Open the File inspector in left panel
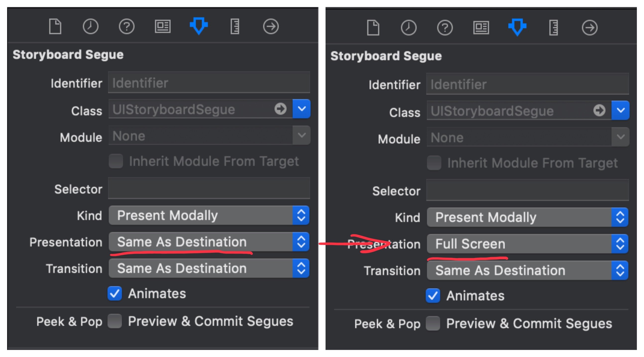644x357 pixels. 55,26
